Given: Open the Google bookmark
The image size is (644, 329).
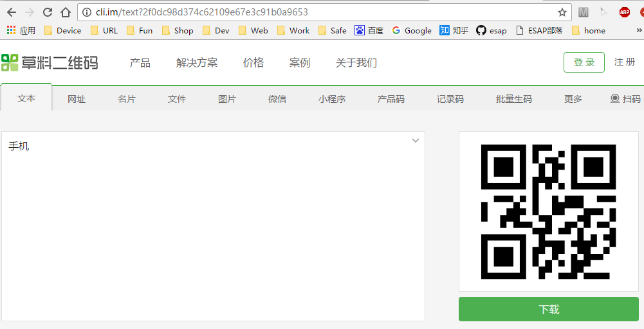Looking at the screenshot, I should click(x=412, y=30).
